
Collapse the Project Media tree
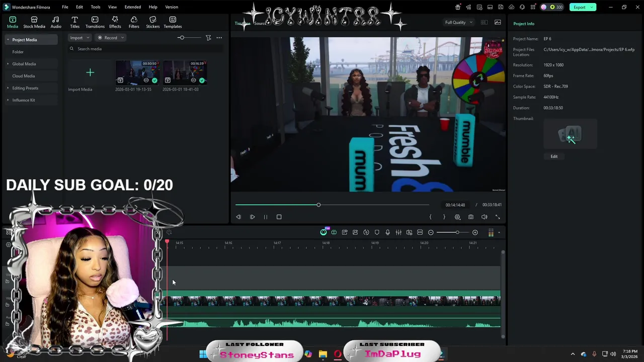point(8,40)
